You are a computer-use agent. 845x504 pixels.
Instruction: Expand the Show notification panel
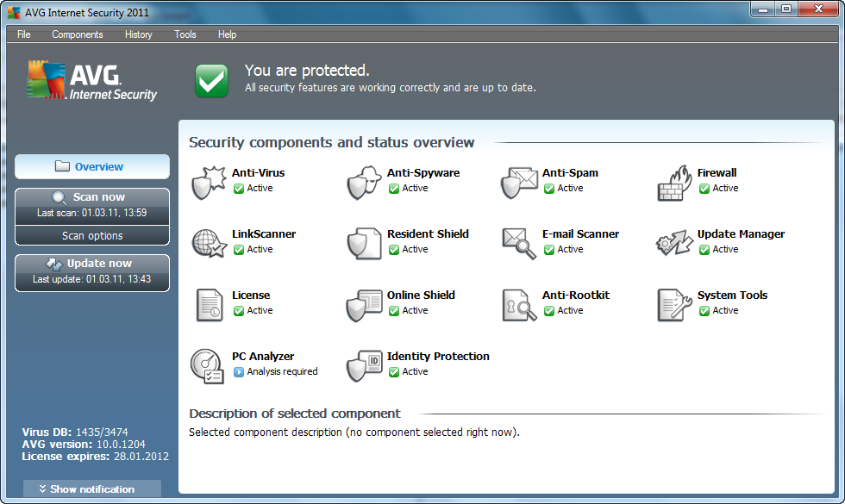[92, 488]
